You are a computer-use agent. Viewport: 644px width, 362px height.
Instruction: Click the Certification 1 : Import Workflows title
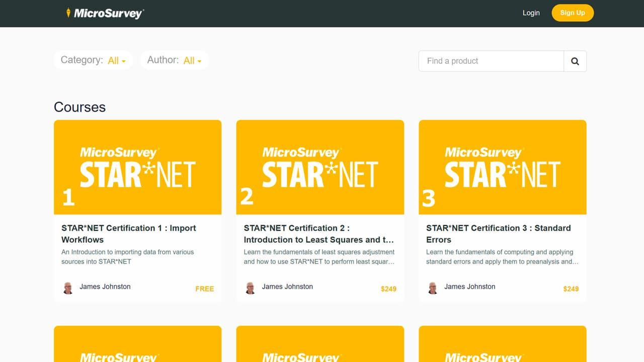129,234
